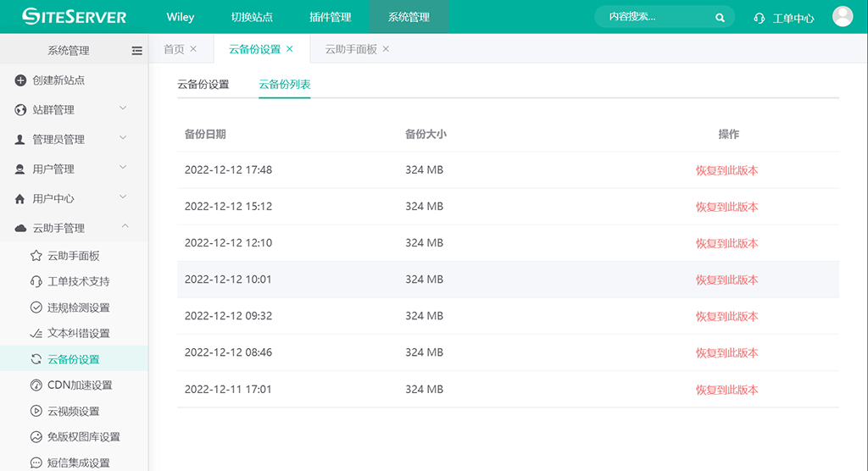Click the sidebar collapse hamburger icon
Image resolution: width=868 pixels, height=471 pixels.
click(x=136, y=51)
